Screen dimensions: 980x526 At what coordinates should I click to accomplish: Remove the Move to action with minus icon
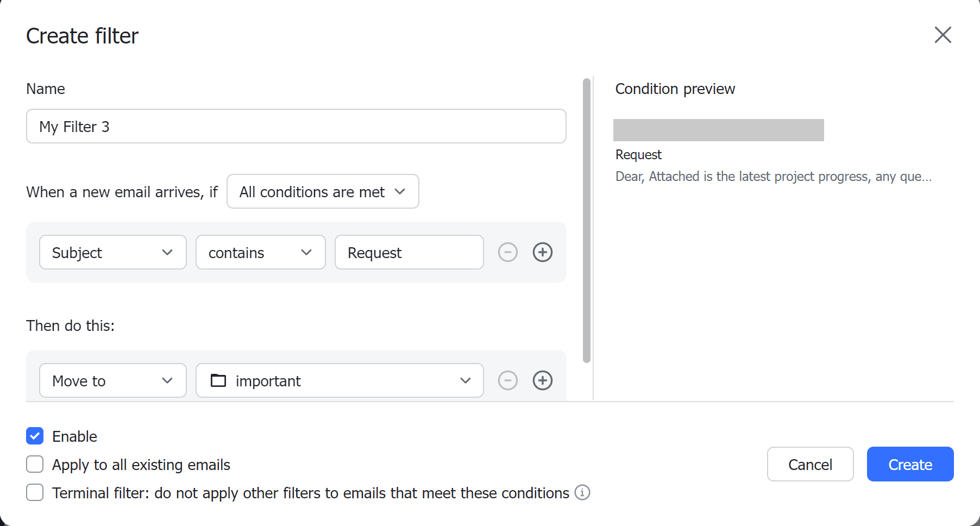click(508, 380)
